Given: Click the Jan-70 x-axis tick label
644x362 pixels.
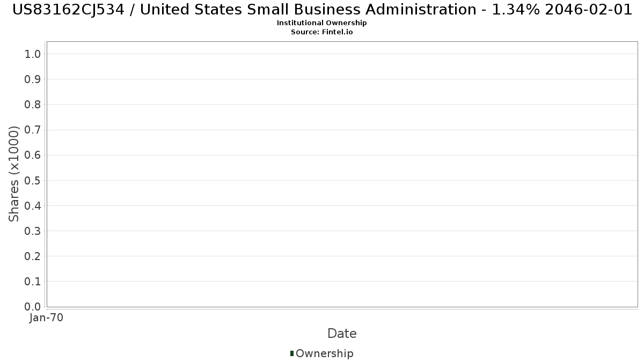Looking at the screenshot, I should click(x=47, y=318).
